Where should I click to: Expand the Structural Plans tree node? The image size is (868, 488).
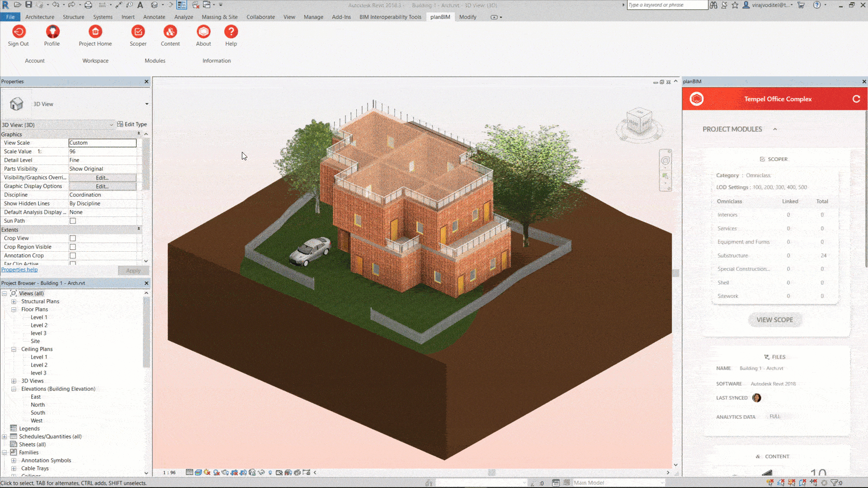pos(14,301)
